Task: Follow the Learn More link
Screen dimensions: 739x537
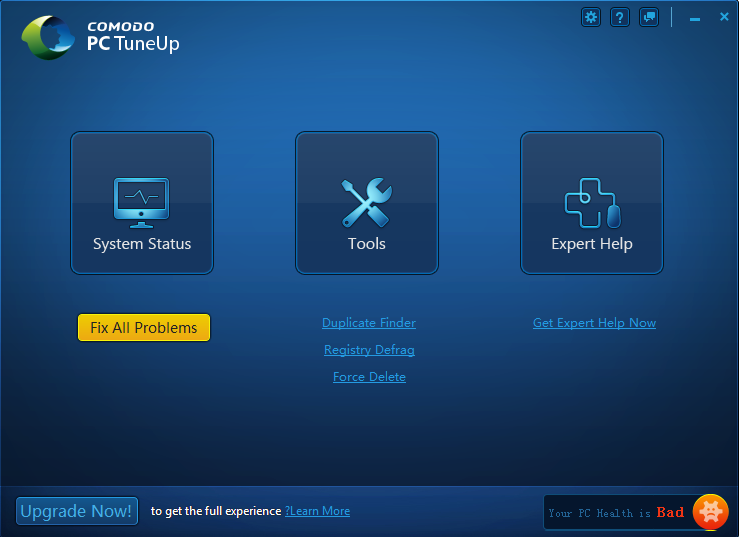Action: 319,511
